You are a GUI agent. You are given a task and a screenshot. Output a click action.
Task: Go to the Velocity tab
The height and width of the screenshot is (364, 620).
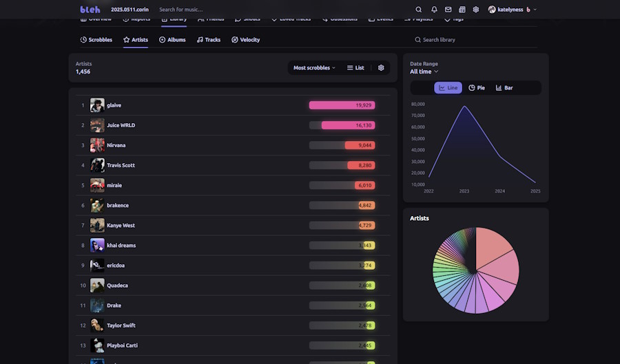click(245, 40)
